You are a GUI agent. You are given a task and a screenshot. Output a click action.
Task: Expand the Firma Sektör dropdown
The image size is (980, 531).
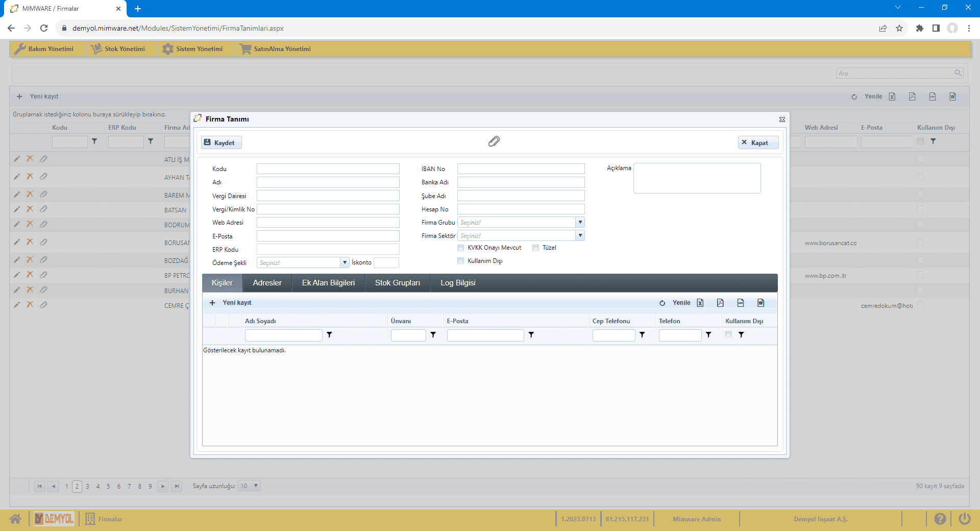(x=580, y=235)
